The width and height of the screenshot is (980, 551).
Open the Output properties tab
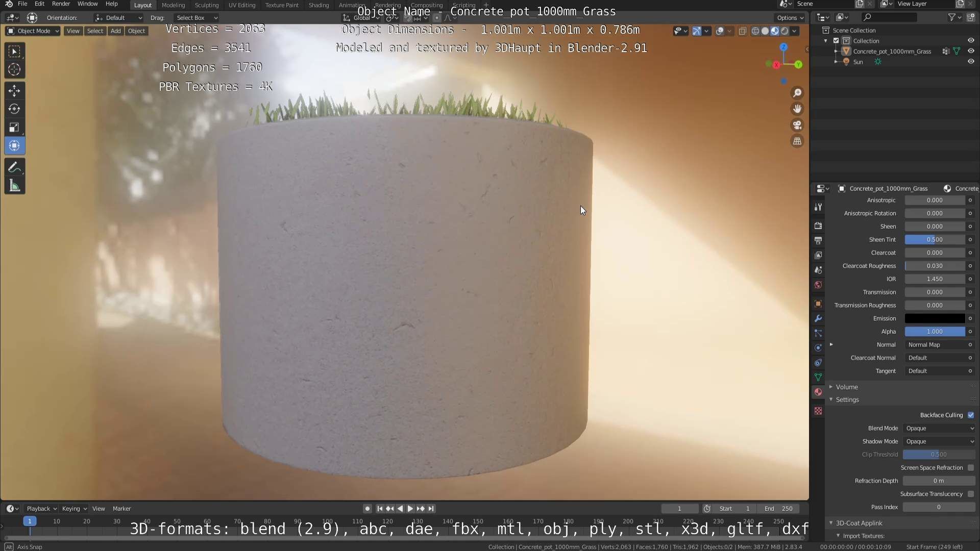pyautogui.click(x=818, y=240)
